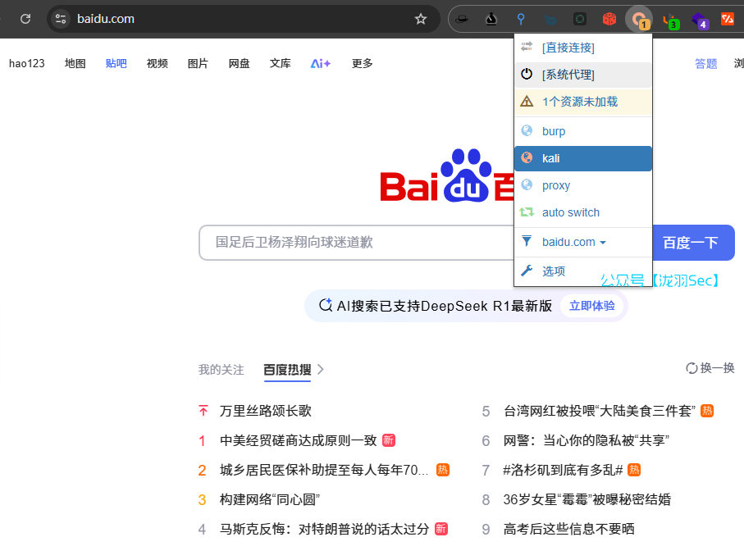Click the chess piece extension icon

click(x=491, y=19)
